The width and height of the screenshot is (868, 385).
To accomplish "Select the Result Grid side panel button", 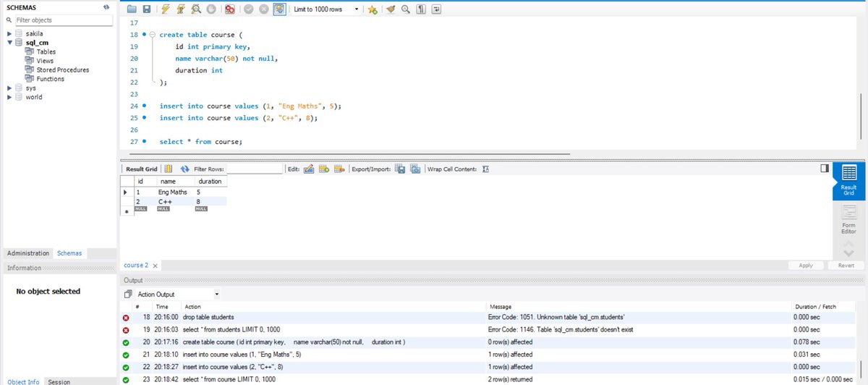I will 849,181.
